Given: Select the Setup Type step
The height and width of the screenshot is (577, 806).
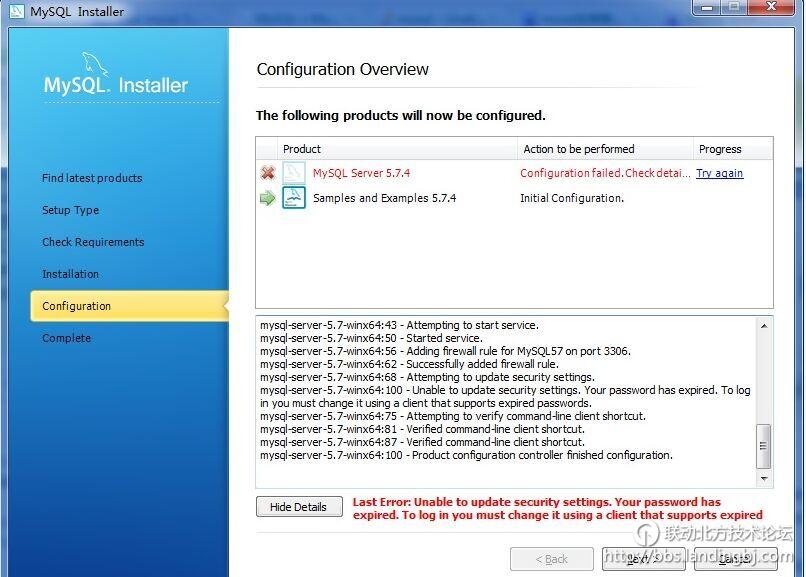Looking at the screenshot, I should pos(70,210).
